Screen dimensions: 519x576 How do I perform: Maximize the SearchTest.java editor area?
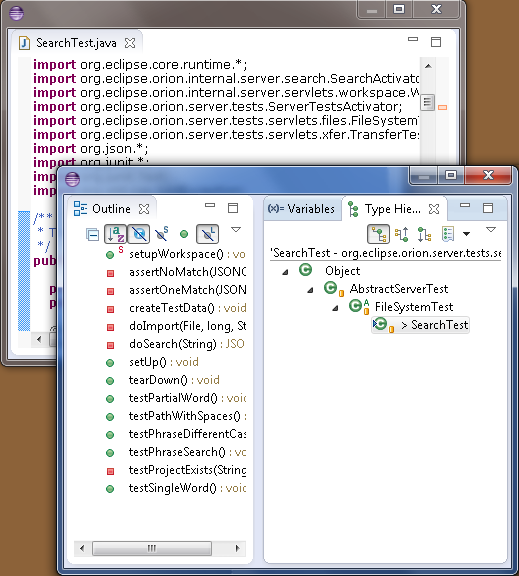click(436, 42)
